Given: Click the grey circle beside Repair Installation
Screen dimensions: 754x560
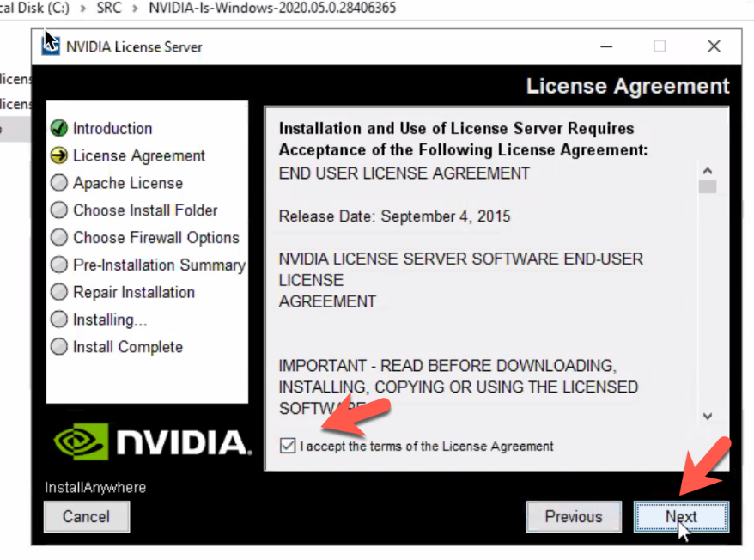Looking at the screenshot, I should point(59,292).
